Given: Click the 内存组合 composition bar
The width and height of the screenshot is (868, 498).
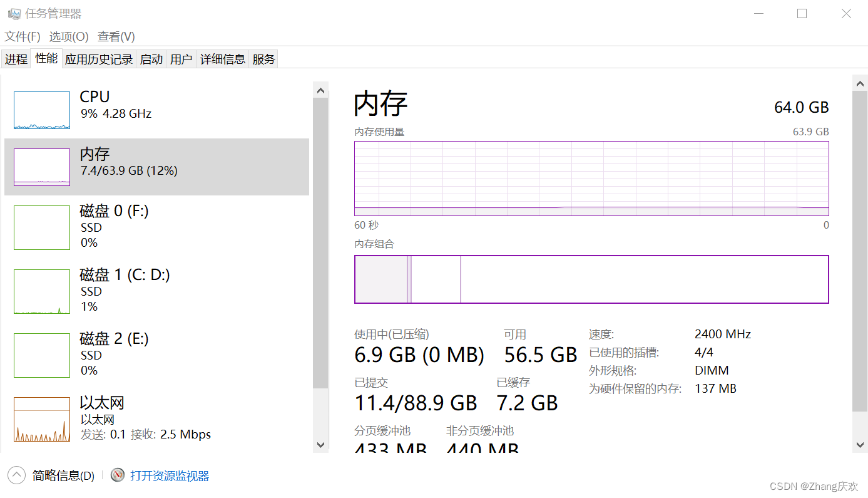Looking at the screenshot, I should [591, 279].
